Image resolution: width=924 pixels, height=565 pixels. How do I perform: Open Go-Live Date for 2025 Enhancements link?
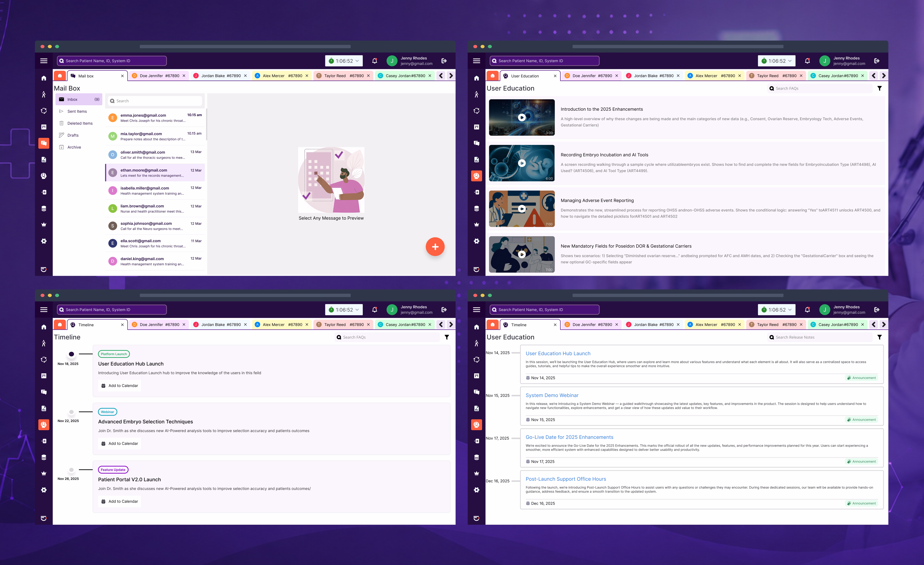tap(569, 437)
